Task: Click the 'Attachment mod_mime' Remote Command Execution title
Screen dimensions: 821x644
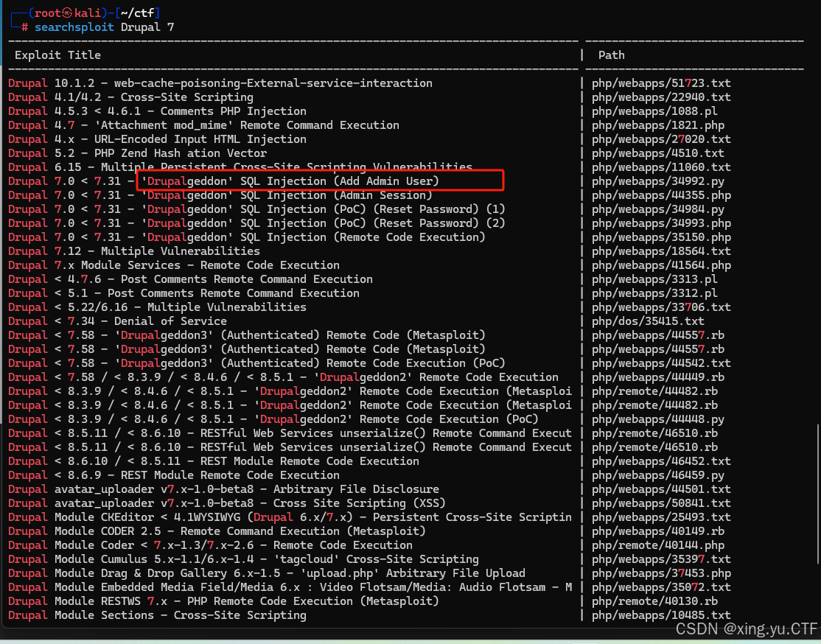Action: pos(203,125)
